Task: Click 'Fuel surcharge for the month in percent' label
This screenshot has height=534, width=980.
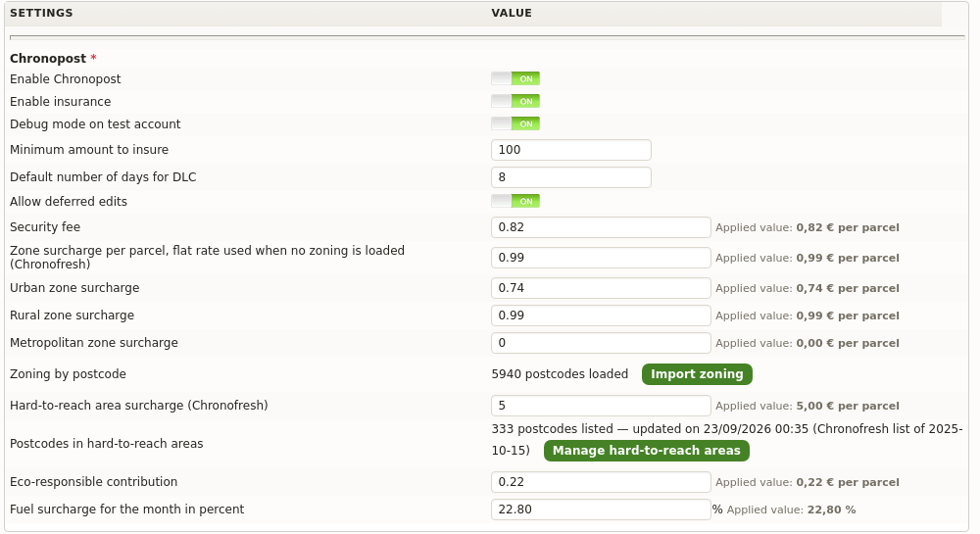Action: coord(126,510)
